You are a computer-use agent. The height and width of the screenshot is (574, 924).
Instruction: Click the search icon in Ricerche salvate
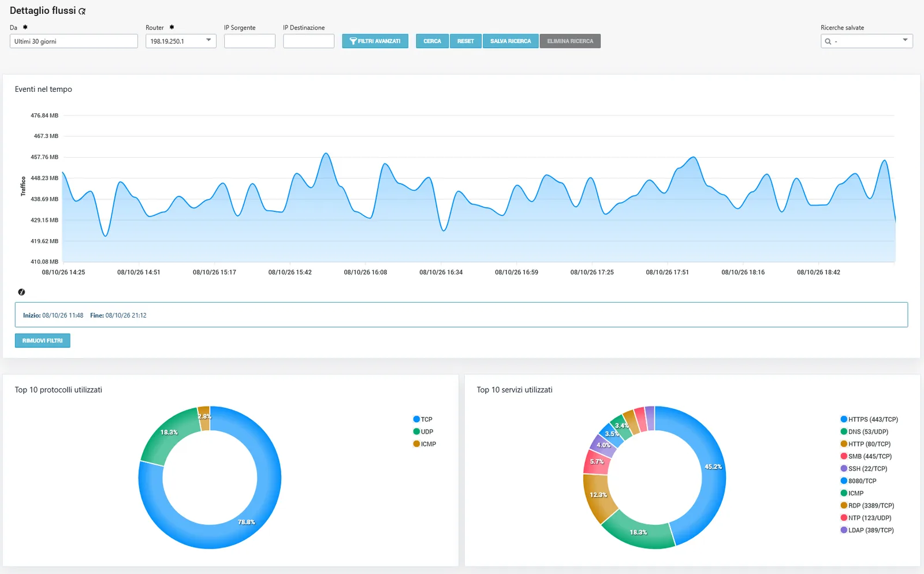[x=828, y=42]
